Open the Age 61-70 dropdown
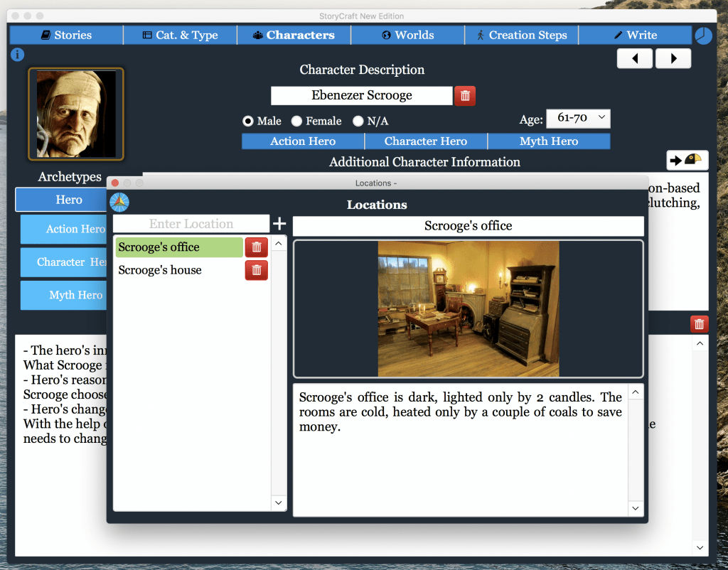The image size is (728, 570). tap(578, 119)
